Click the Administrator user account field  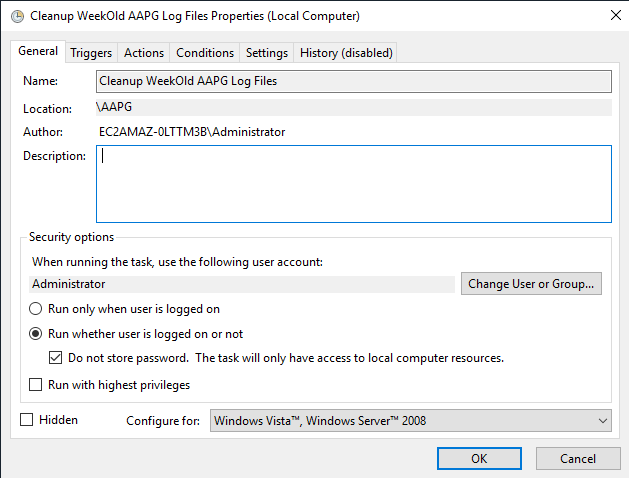pos(242,284)
